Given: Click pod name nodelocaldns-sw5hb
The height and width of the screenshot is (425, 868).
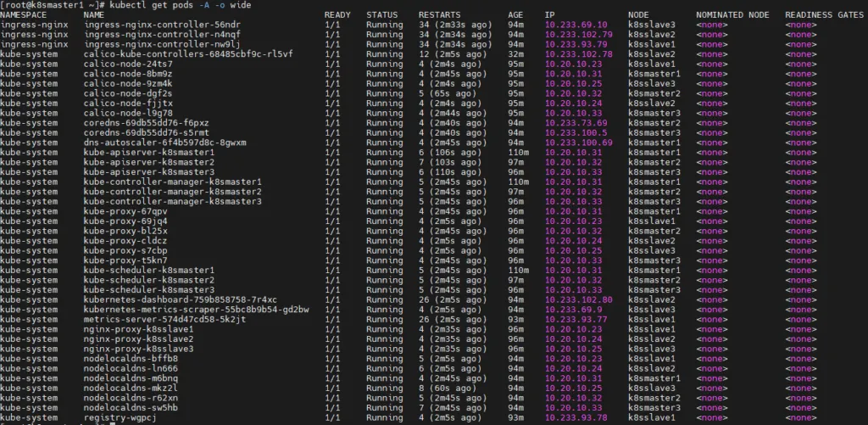Looking at the screenshot, I should pos(131,408).
